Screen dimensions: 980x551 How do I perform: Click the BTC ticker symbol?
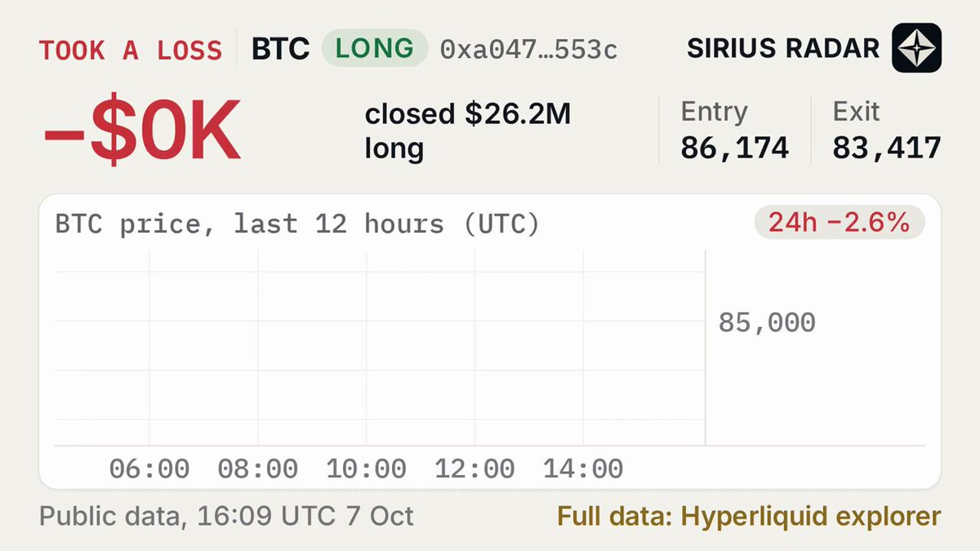[281, 49]
